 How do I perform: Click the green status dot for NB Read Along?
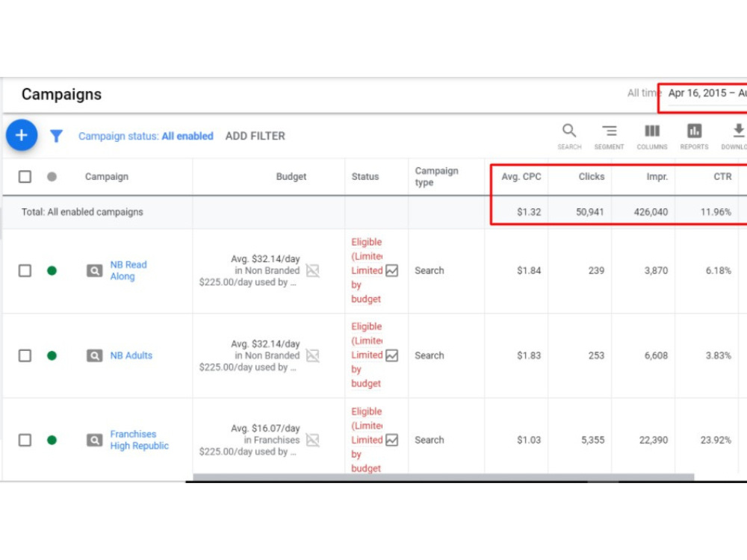pyautogui.click(x=52, y=271)
